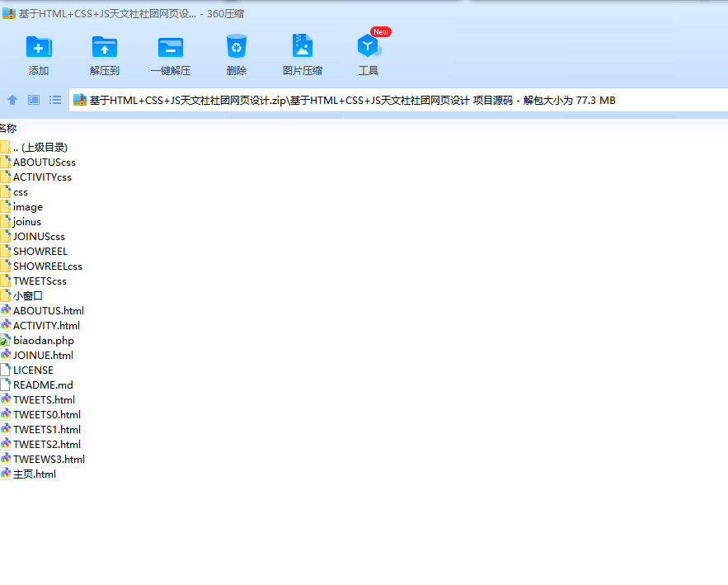Click the folder icon beside image
Screen dimensions: 728x585
[5, 207]
